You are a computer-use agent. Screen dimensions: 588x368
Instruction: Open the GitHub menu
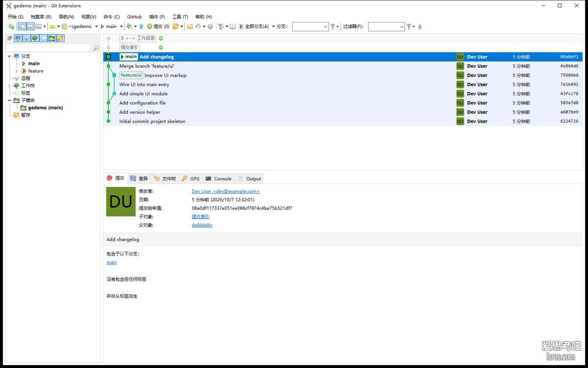point(134,17)
